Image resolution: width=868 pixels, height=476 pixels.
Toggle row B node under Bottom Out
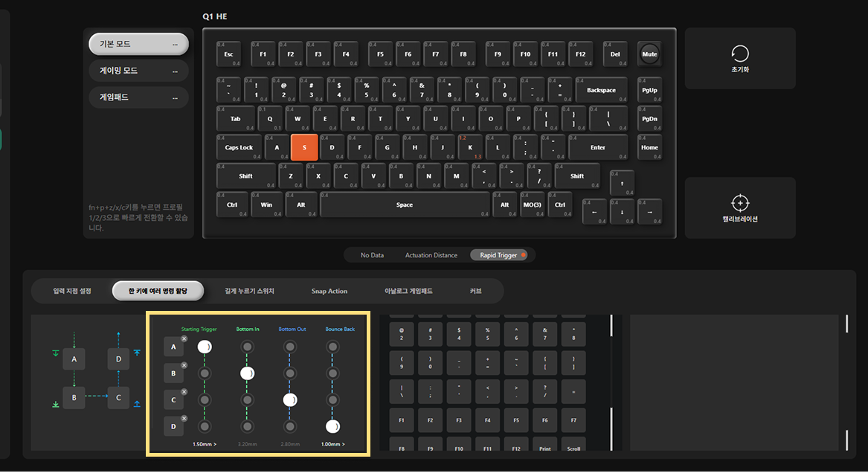(289, 373)
